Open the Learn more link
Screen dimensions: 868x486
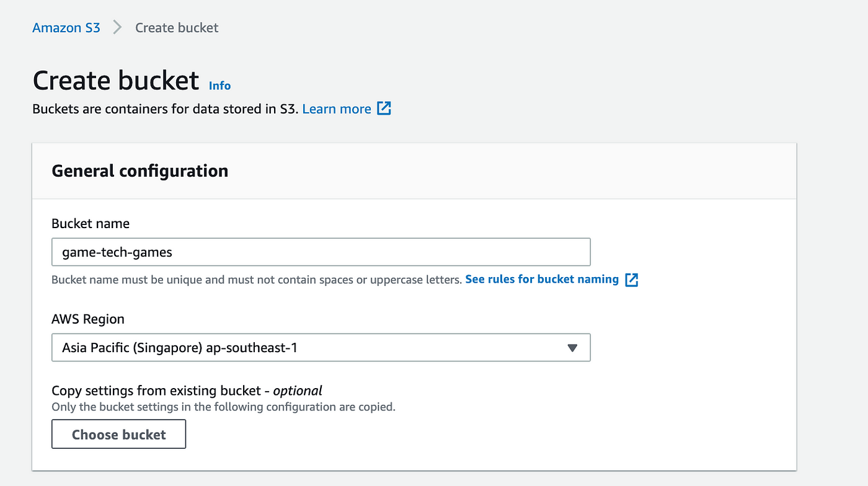(337, 109)
